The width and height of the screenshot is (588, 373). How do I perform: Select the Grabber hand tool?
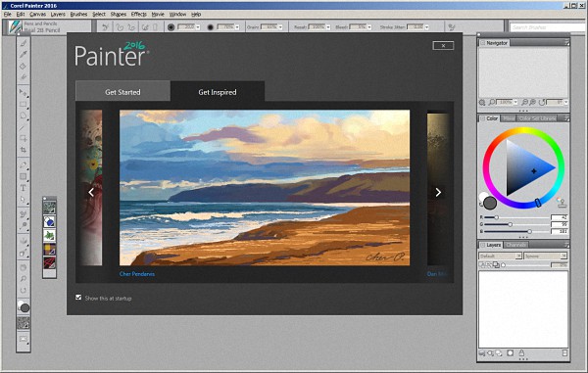coord(24,268)
